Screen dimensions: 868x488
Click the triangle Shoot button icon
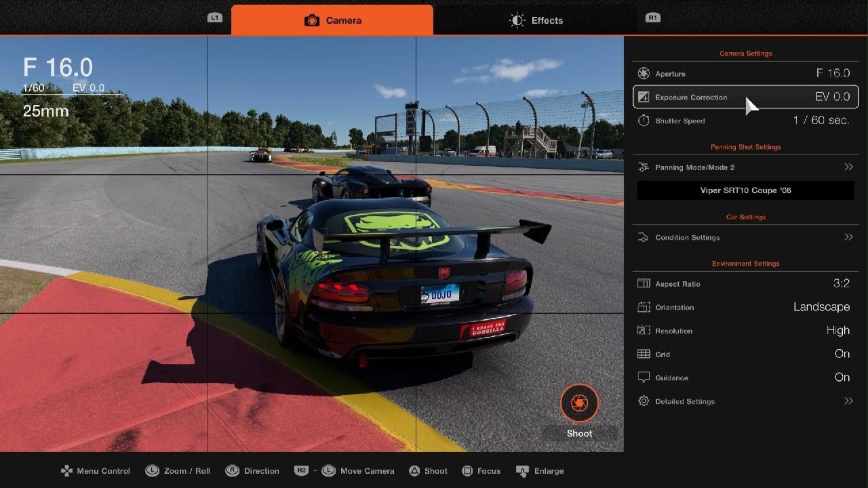[x=414, y=470]
